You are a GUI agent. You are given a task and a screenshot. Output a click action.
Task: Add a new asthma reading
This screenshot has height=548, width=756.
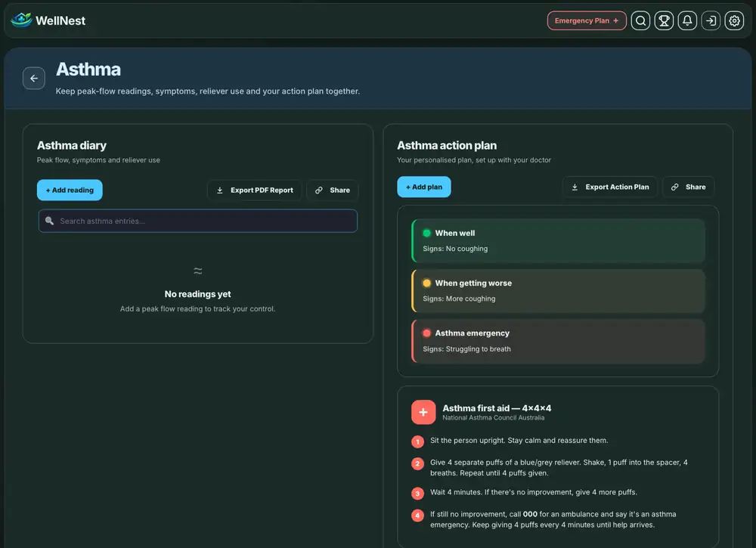coord(70,190)
